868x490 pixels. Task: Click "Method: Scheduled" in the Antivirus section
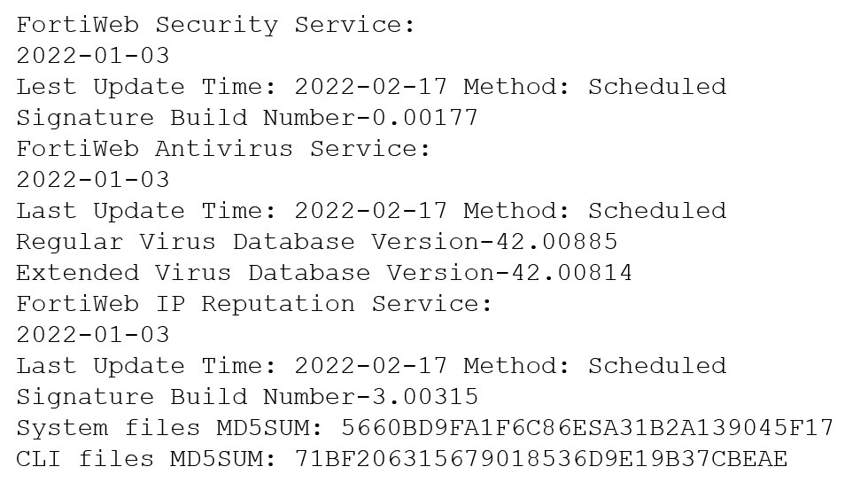pyautogui.click(x=594, y=211)
